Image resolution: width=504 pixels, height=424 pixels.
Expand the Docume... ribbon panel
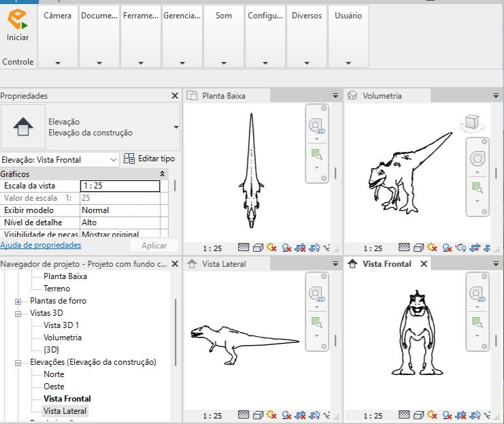click(x=99, y=63)
